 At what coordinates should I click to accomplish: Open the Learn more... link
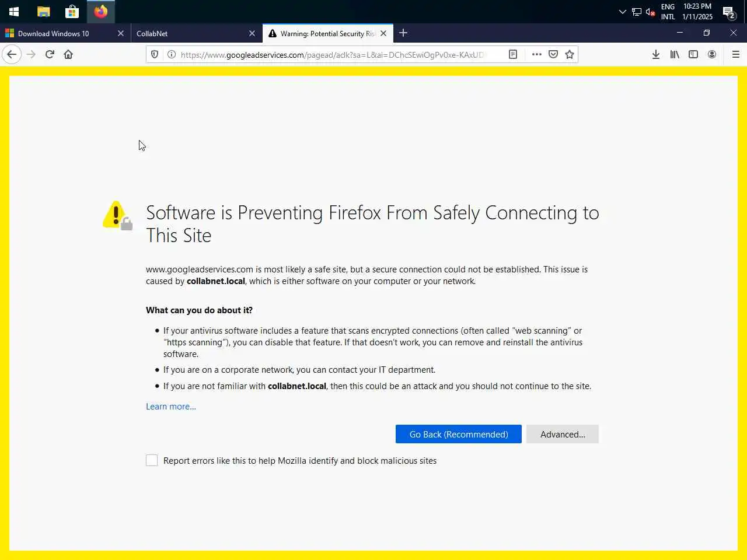point(171,407)
